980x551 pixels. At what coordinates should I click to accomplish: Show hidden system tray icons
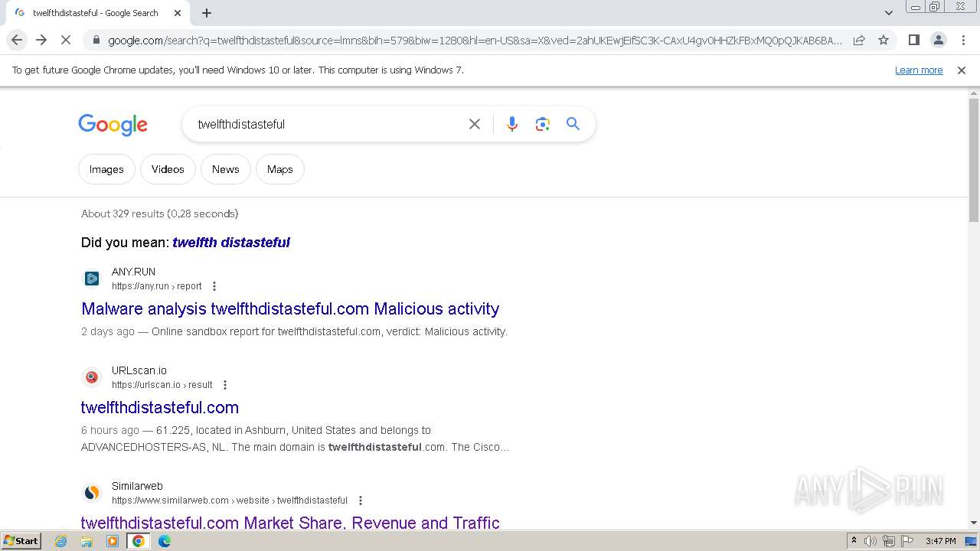click(x=854, y=541)
